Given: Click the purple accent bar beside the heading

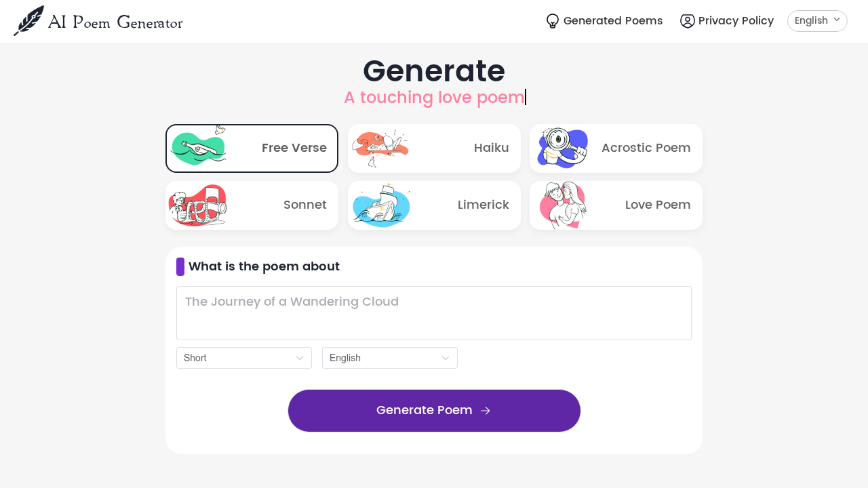Looking at the screenshot, I should (180, 266).
